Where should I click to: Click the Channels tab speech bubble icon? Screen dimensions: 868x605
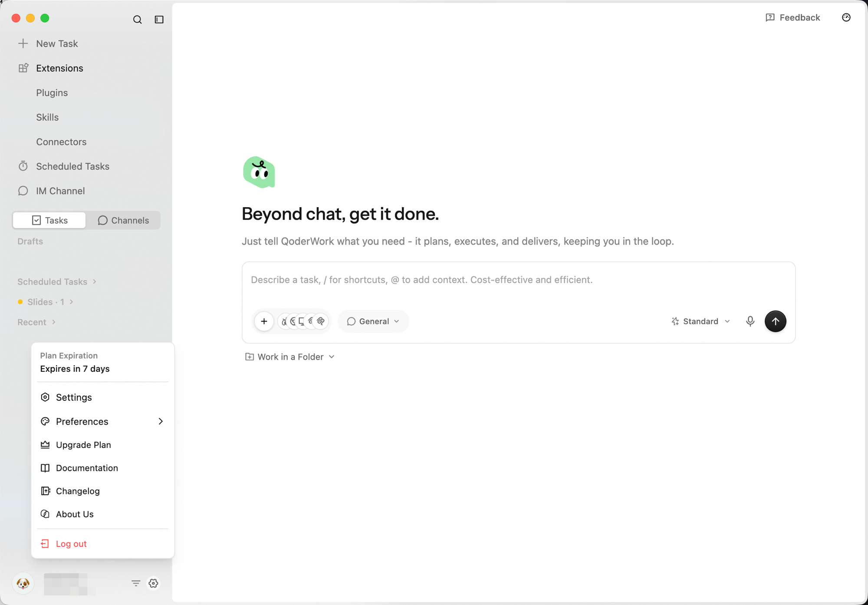click(x=102, y=220)
